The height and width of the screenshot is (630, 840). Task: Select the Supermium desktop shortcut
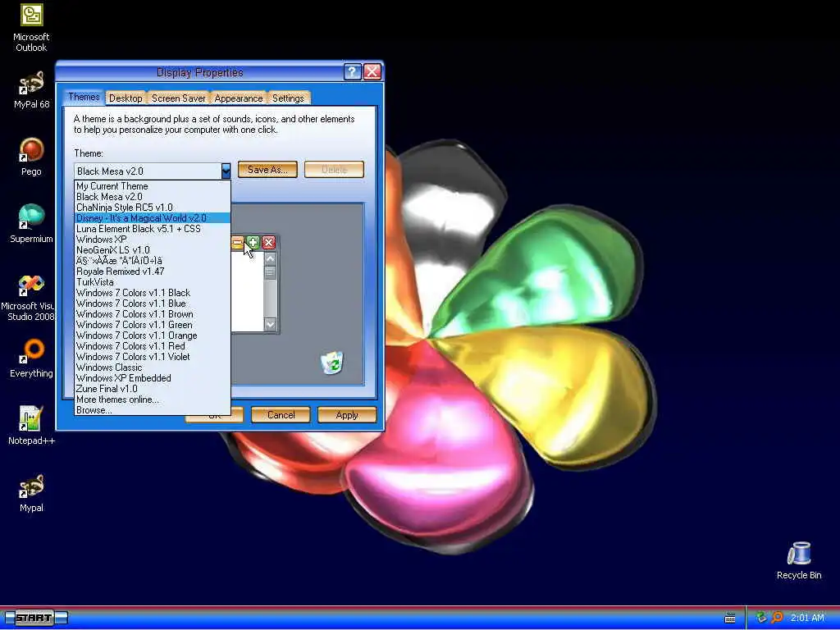(x=31, y=224)
